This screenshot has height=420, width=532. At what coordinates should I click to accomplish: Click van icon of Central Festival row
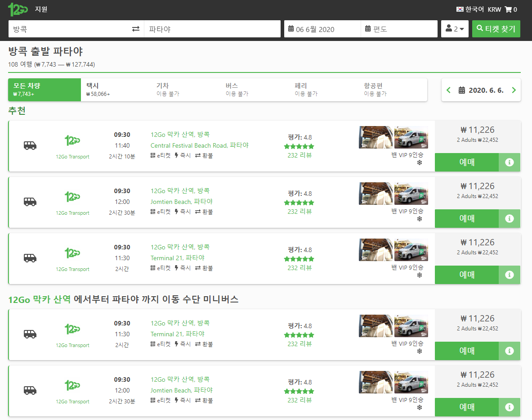click(30, 146)
